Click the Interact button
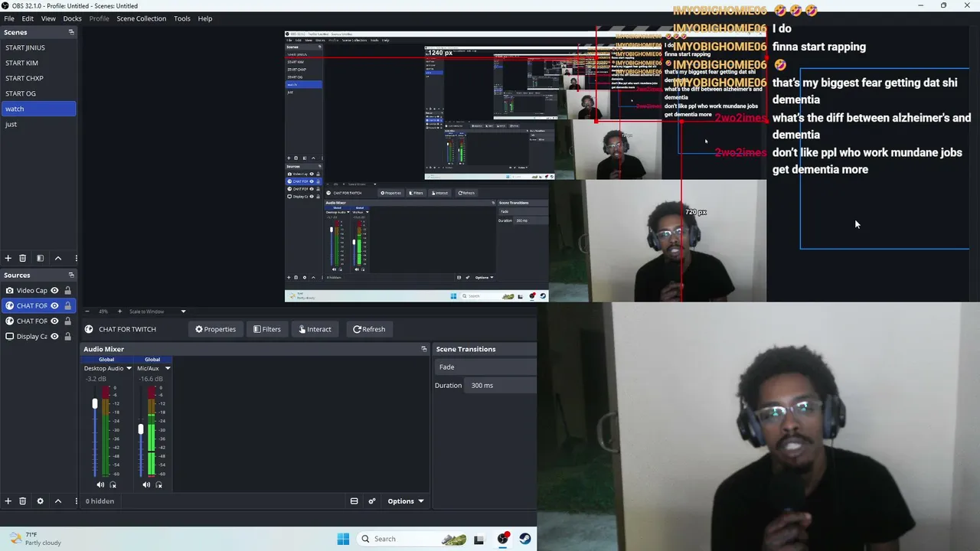 click(315, 329)
